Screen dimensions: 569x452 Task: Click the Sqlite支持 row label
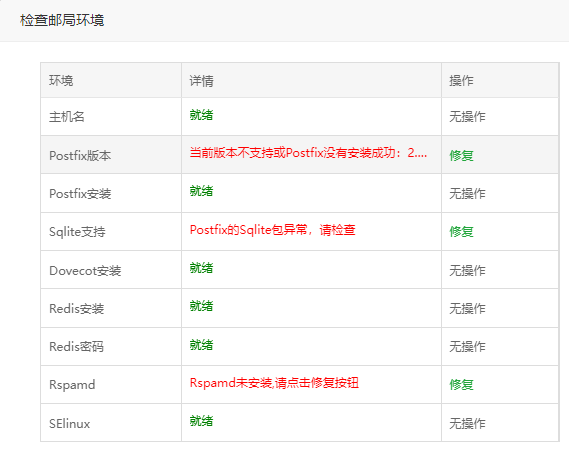(x=77, y=232)
